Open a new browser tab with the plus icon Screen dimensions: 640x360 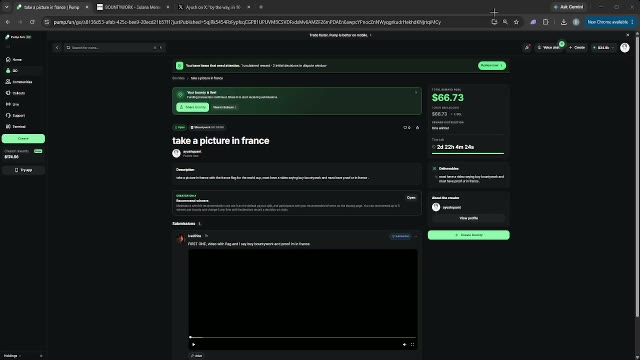point(261,7)
